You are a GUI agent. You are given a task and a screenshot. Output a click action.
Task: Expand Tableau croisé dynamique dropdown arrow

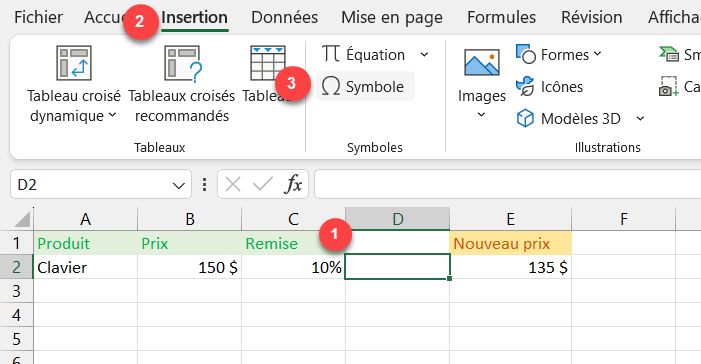pyautogui.click(x=113, y=115)
